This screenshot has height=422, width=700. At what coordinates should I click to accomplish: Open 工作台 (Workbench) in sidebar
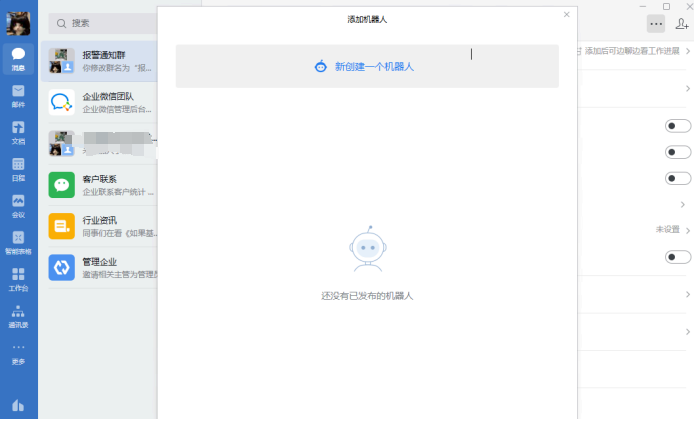[18, 278]
